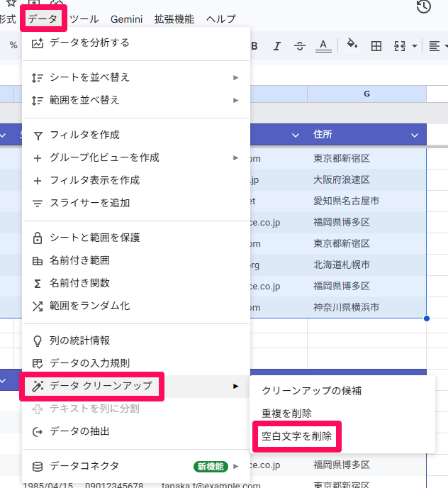Viewport: 448px width, 488px height.
Task: Apply strikethrough formatting
Action: (300, 46)
